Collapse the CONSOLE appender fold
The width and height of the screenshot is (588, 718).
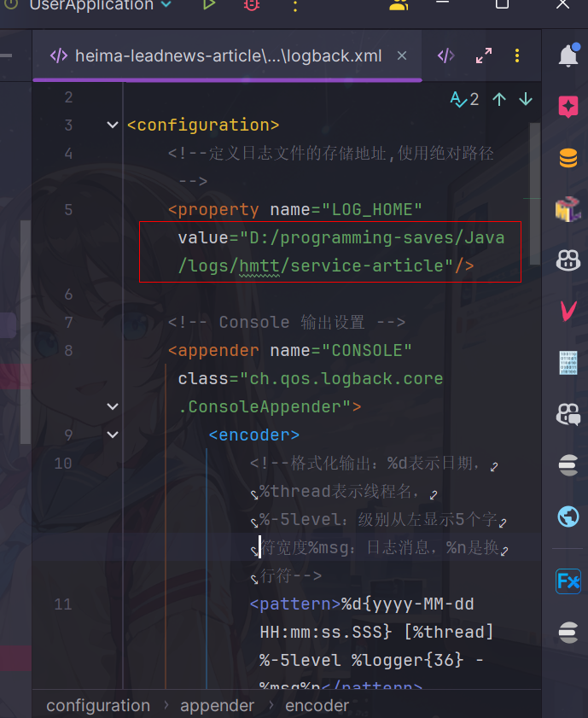113,406
